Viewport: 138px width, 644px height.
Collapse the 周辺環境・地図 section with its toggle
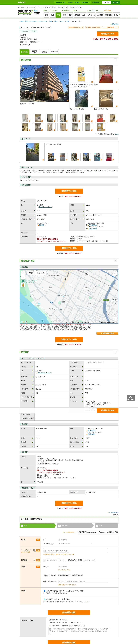[115, 260]
